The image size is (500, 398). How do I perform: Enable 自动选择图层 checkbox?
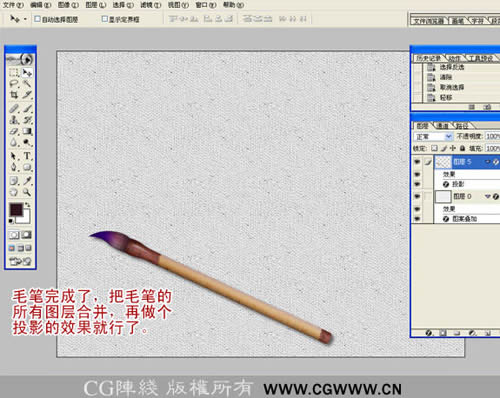[x=37, y=19]
